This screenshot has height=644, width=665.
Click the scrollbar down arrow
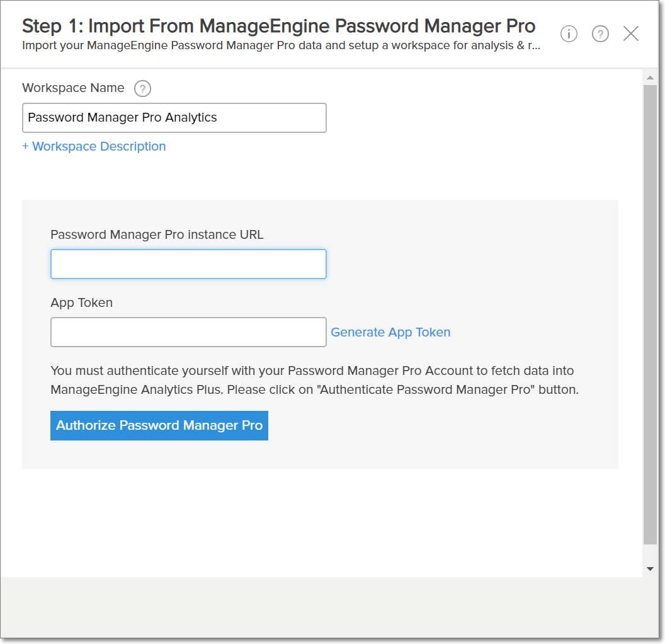click(x=650, y=569)
